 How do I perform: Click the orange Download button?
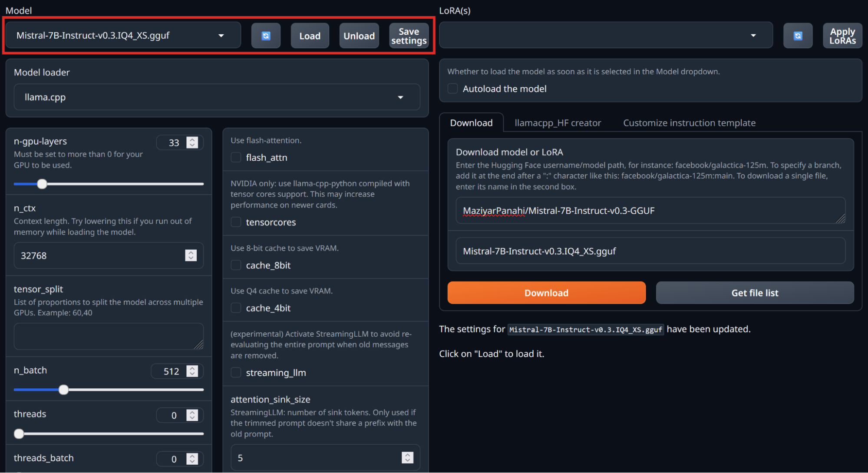(x=546, y=293)
